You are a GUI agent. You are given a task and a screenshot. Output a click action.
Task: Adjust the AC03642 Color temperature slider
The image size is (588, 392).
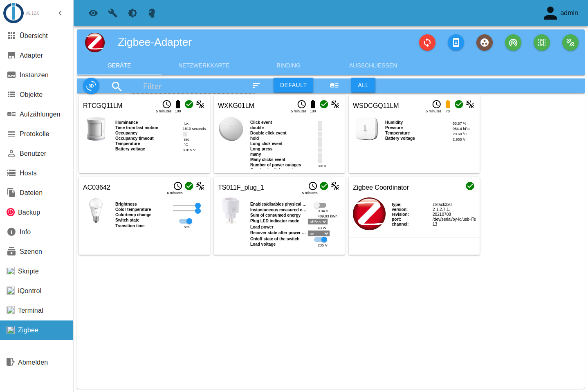click(x=186, y=211)
